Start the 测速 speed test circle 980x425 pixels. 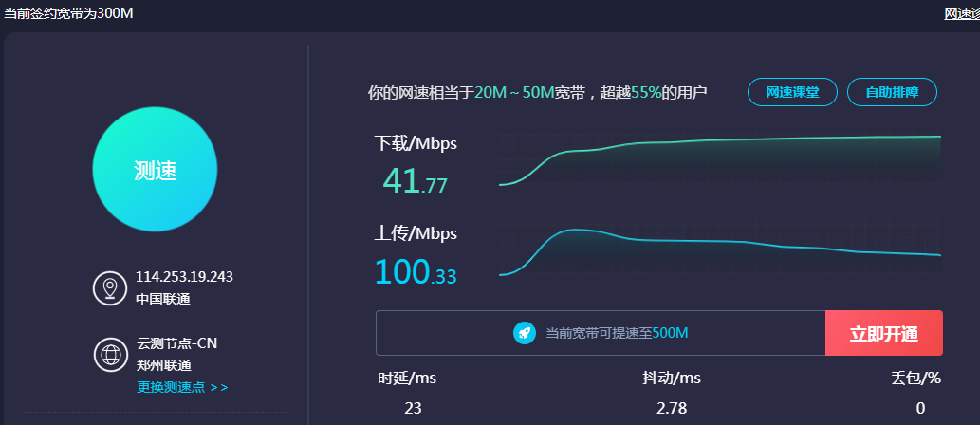coord(155,170)
